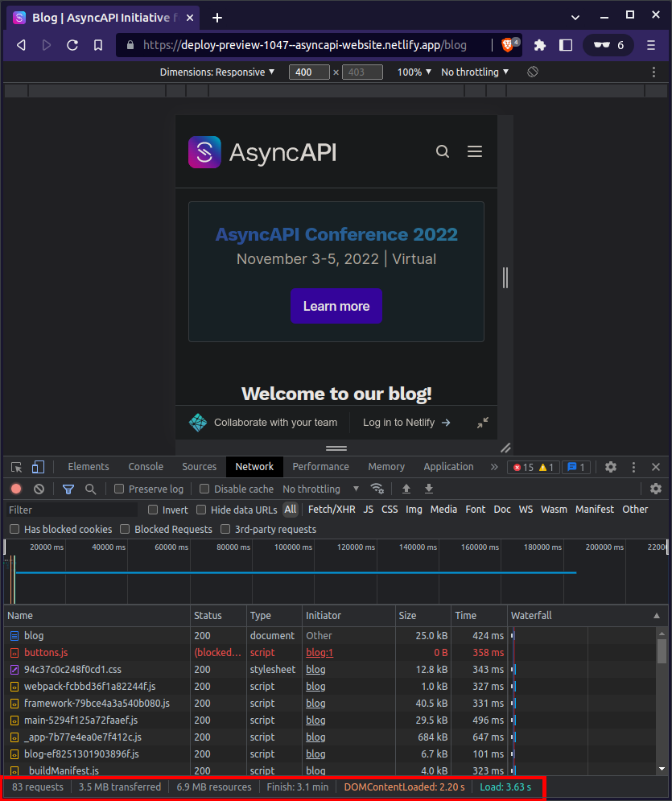Click the AsyncAPI search magnifier
672x801 pixels.
[442, 151]
